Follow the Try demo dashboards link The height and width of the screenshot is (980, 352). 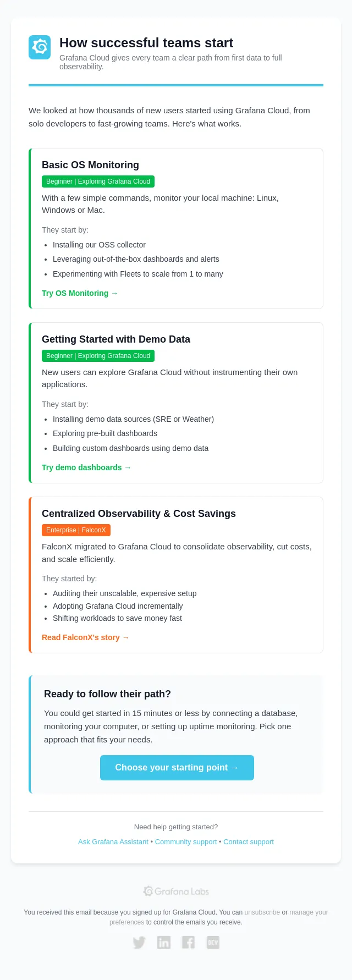click(86, 467)
